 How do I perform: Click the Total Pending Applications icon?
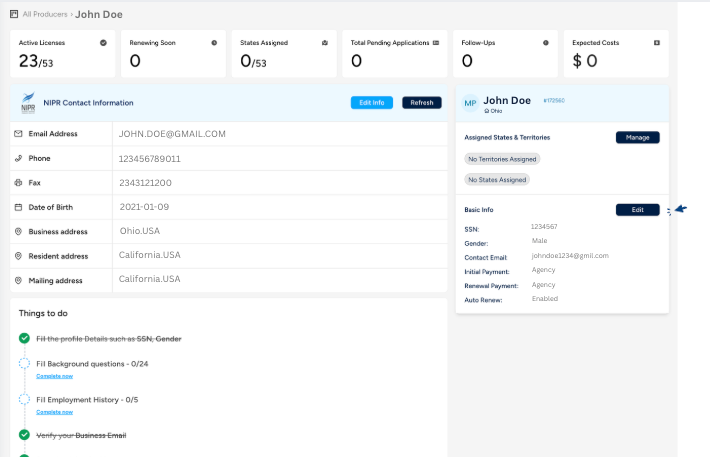tap(436, 43)
